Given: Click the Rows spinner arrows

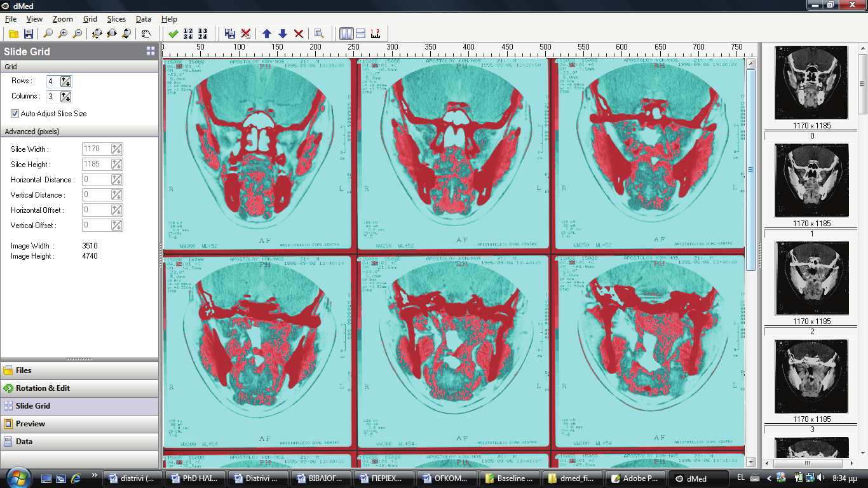Looking at the screenshot, I should pyautogui.click(x=65, y=81).
